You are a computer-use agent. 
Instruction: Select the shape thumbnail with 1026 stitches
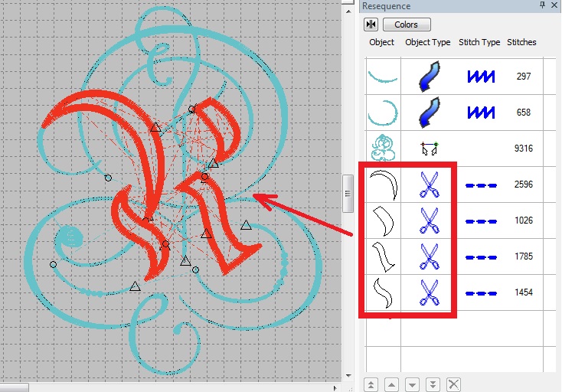384,220
